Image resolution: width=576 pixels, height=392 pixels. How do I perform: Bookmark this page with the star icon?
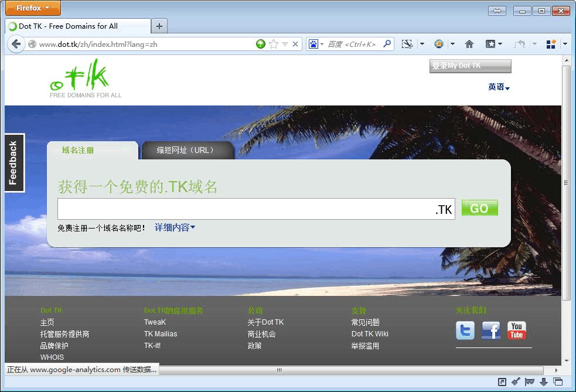tap(273, 44)
